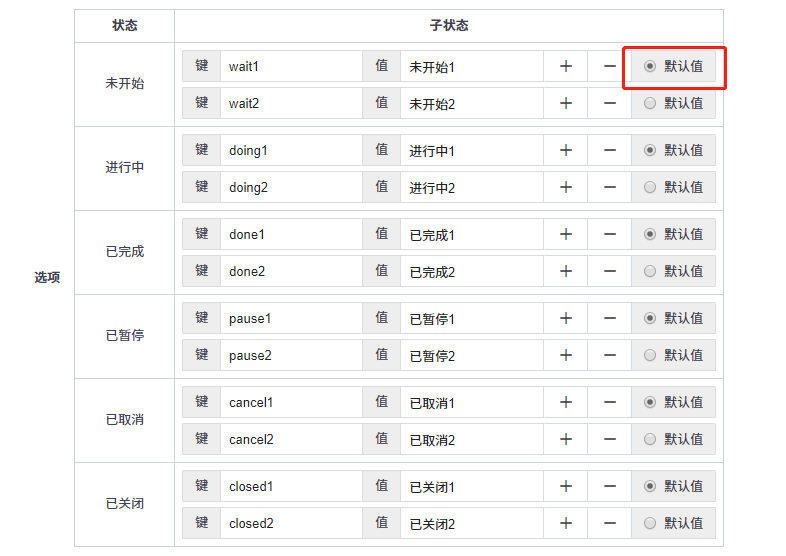Click the wait1 key input field

coord(290,66)
